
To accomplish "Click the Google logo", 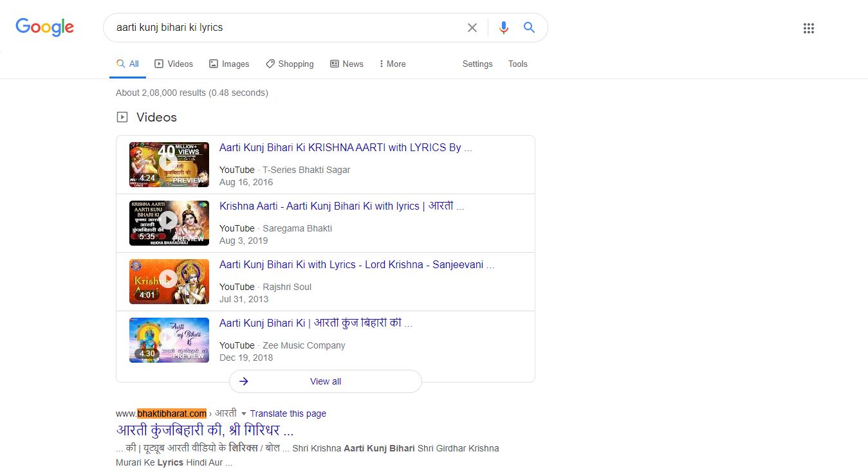I will 44,28.
